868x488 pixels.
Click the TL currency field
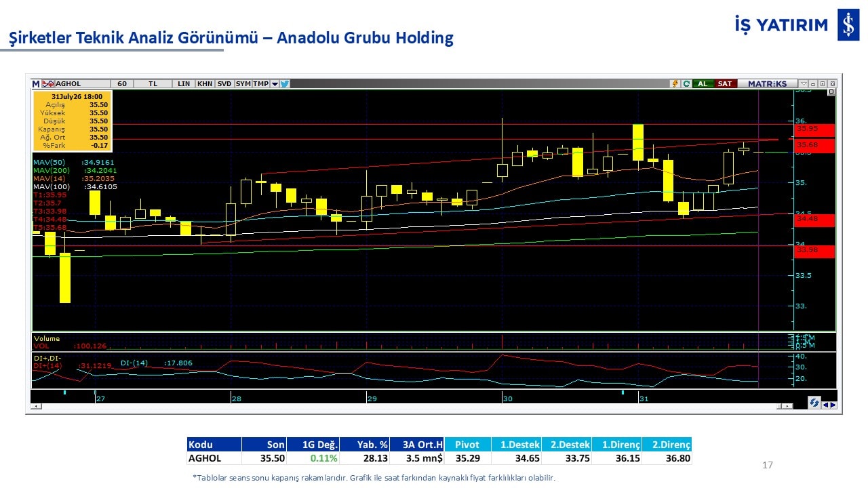[x=153, y=84]
